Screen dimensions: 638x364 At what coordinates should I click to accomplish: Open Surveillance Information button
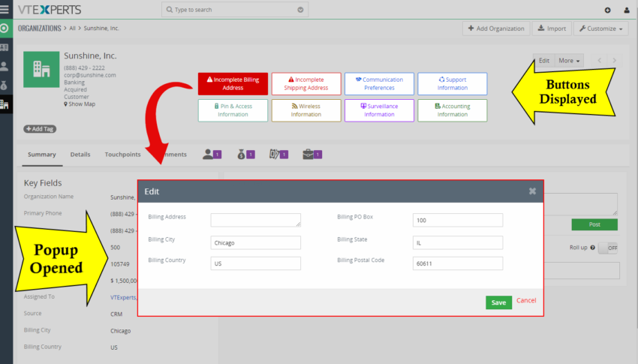click(379, 110)
